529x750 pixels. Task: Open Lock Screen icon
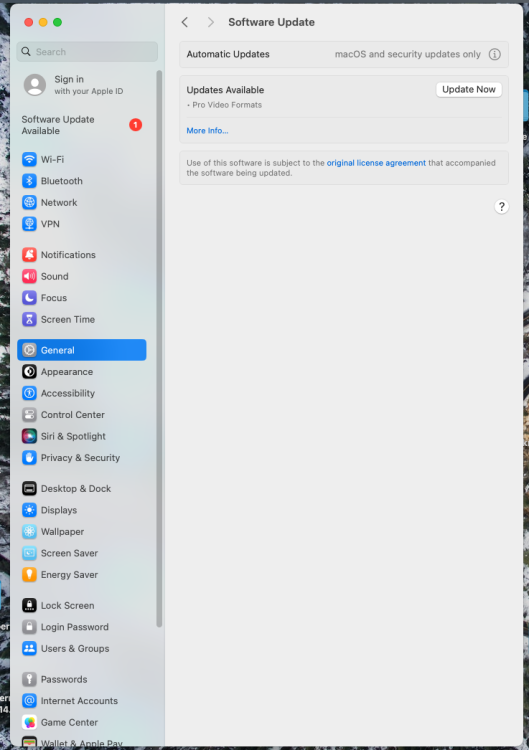pyautogui.click(x=29, y=606)
